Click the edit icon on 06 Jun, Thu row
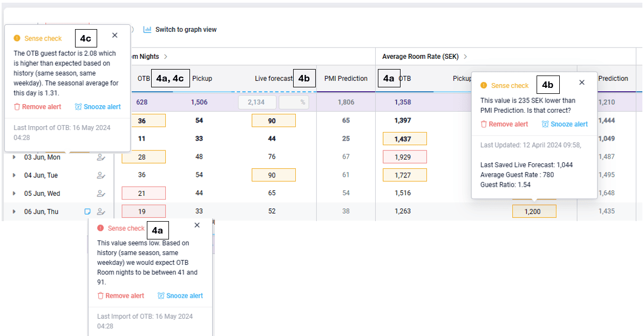644x336 pixels. pos(100,211)
